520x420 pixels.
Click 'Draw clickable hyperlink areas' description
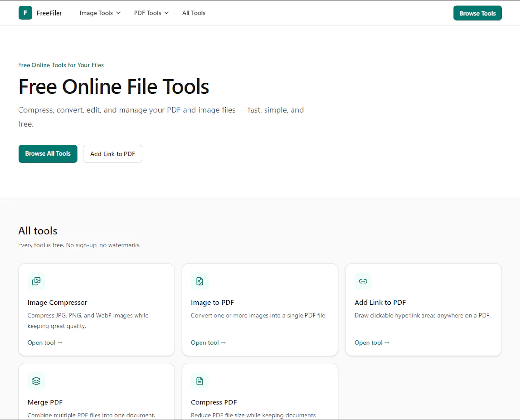click(x=422, y=315)
